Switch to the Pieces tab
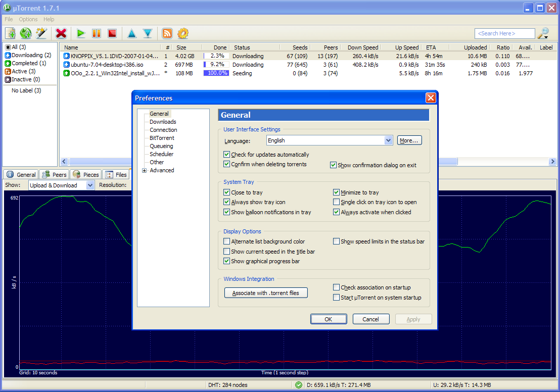Image resolution: width=560 pixels, height=392 pixels. [86, 175]
